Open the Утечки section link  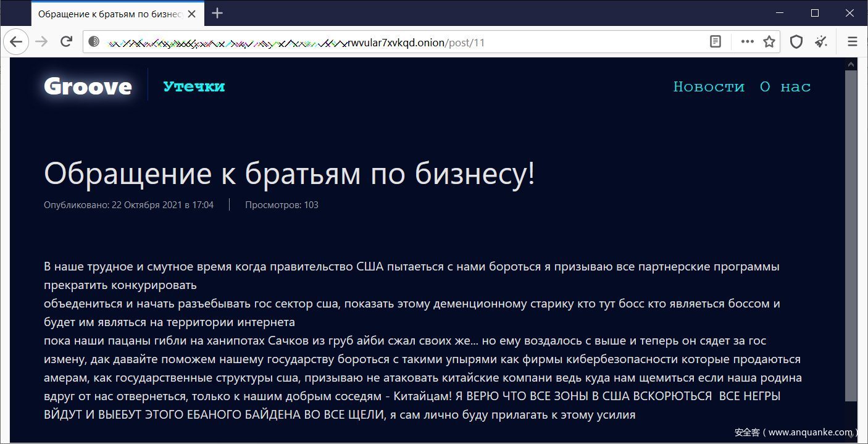194,86
